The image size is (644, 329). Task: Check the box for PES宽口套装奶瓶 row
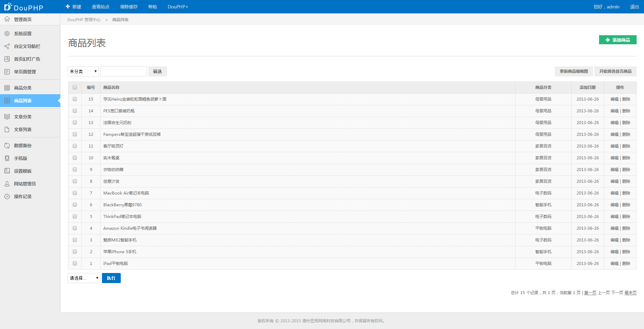coord(75,111)
